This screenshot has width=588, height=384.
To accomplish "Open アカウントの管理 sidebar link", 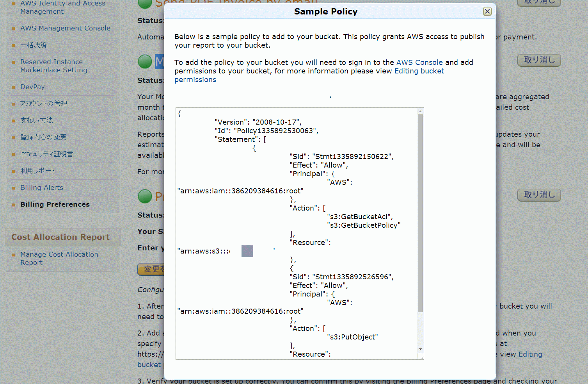I will [44, 104].
